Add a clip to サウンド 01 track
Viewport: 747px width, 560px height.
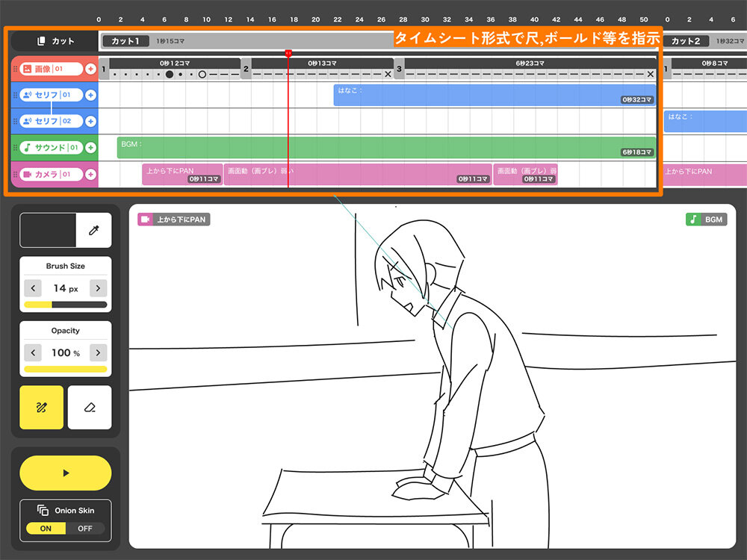pos(90,148)
